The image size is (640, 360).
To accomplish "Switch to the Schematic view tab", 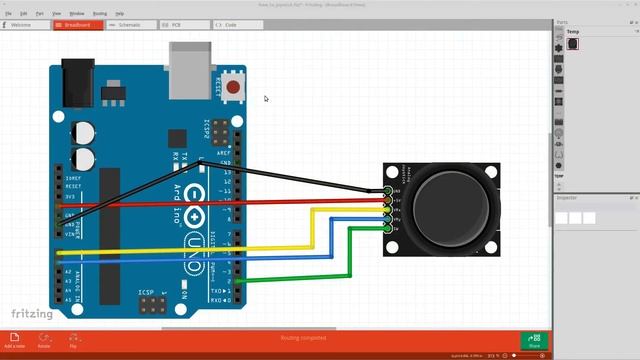I will click(x=131, y=25).
